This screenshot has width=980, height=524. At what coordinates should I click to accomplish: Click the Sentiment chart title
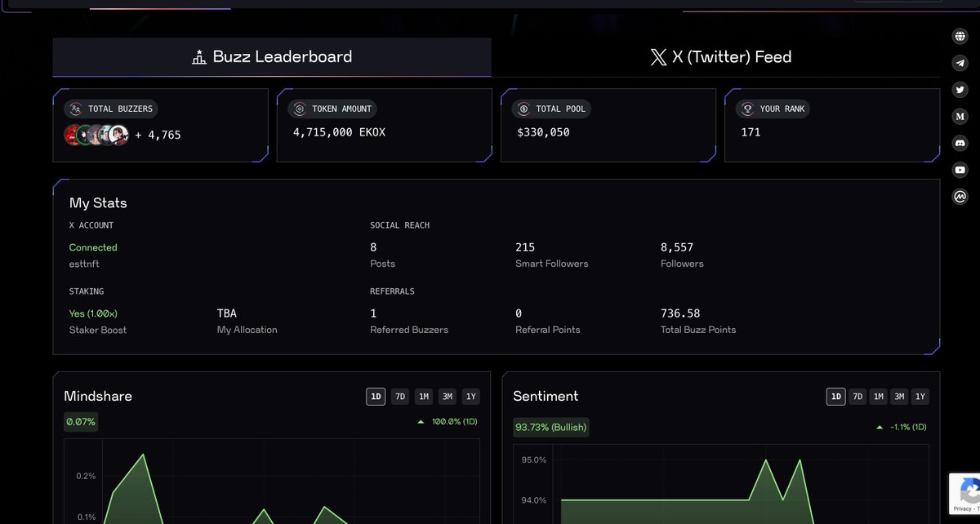coord(546,396)
